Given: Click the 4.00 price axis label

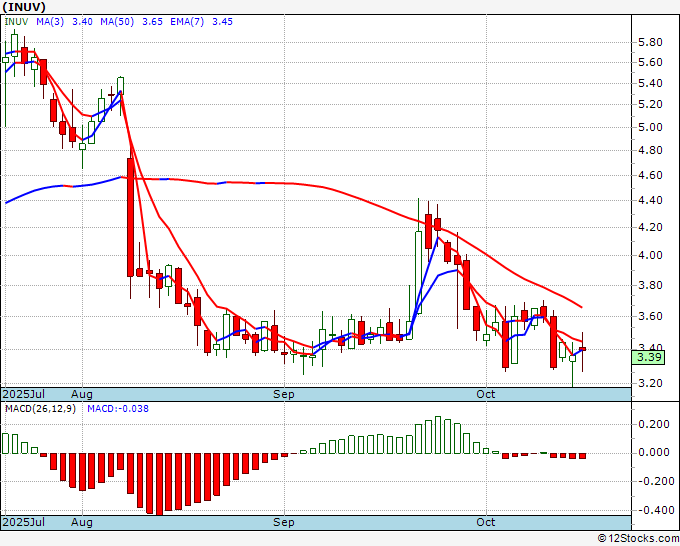Looking at the screenshot, I should 650,255.
